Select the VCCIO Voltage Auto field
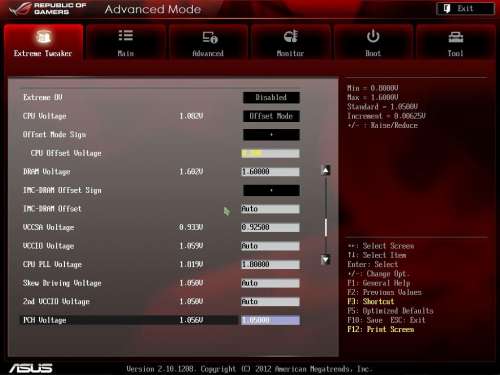500x375 pixels. (x=270, y=246)
